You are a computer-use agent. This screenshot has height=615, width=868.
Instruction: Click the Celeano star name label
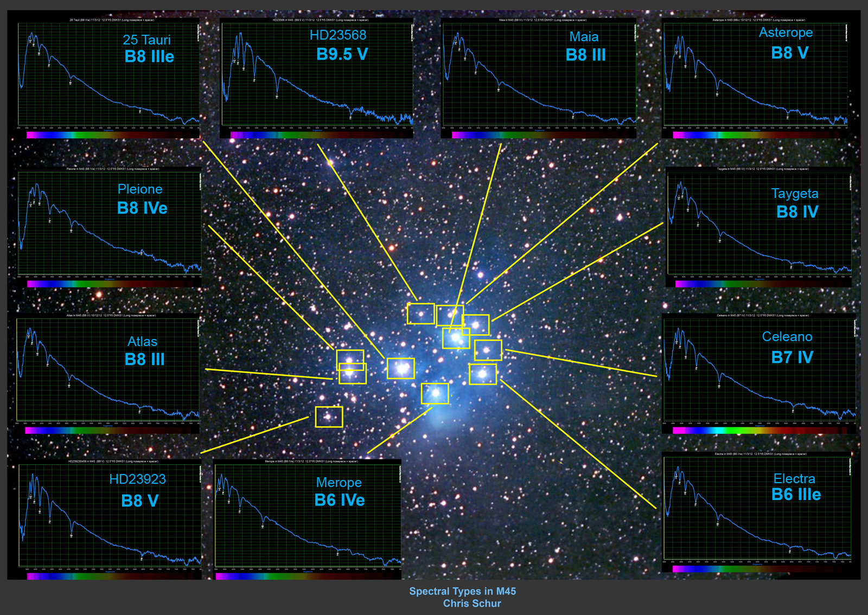tap(787, 337)
